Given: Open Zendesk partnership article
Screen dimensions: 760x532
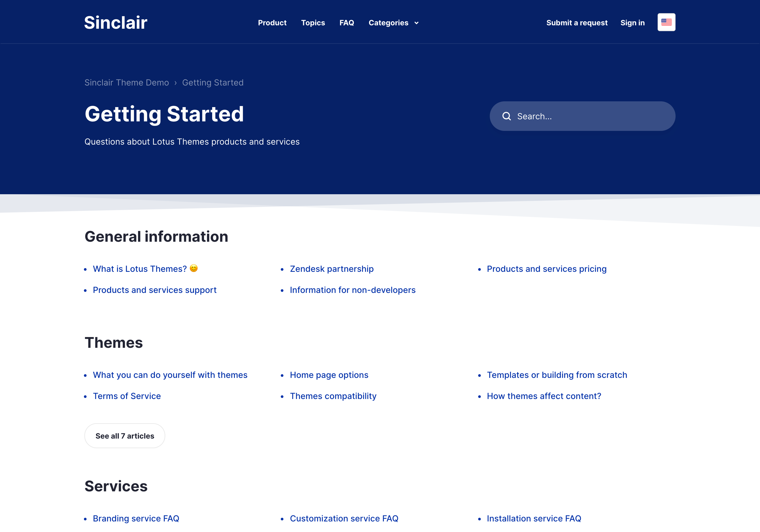Looking at the screenshot, I should click(331, 269).
